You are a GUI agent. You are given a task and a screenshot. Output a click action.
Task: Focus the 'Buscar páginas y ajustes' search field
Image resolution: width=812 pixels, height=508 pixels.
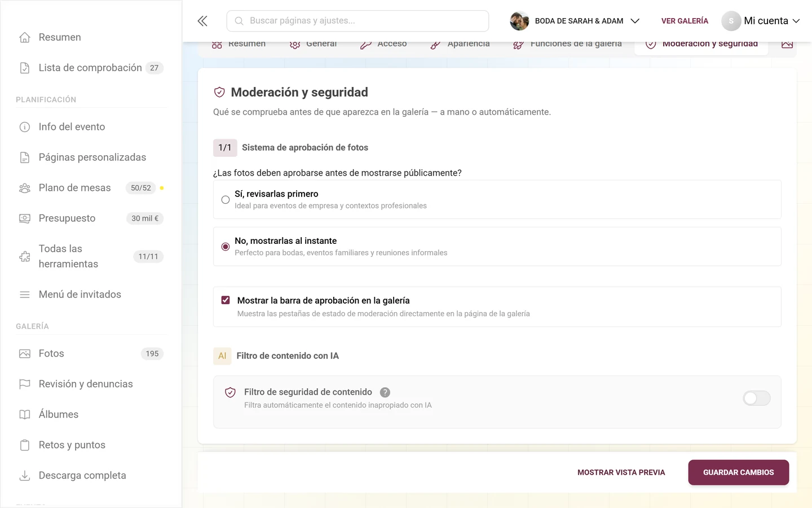click(x=358, y=21)
